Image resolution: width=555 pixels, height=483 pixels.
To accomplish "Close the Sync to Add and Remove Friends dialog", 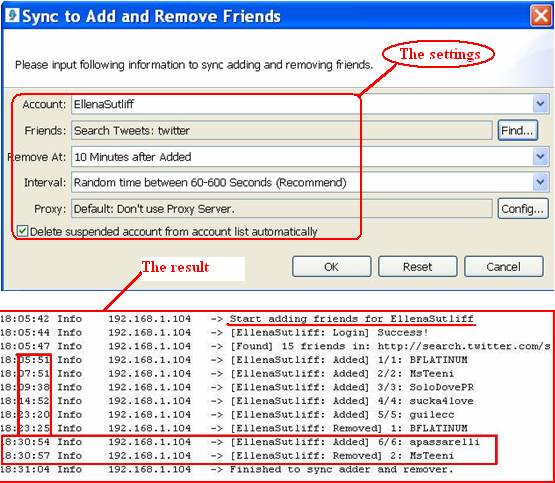I will click(540, 16).
